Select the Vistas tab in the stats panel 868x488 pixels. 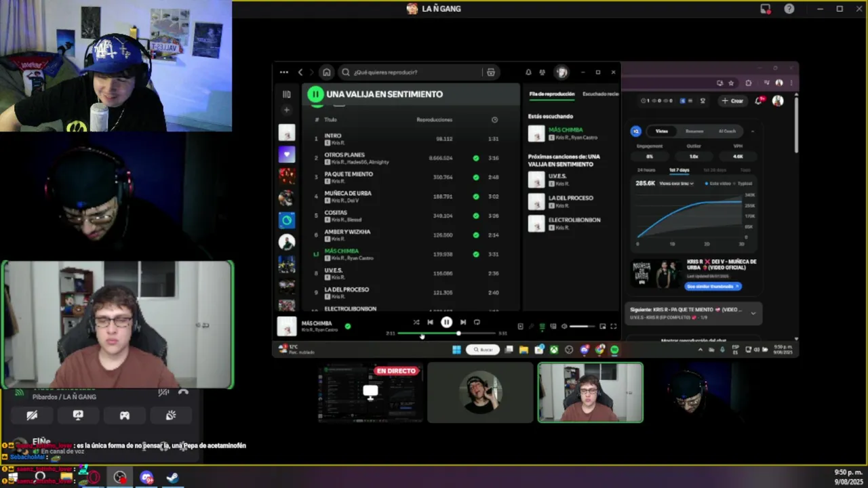[x=661, y=131]
